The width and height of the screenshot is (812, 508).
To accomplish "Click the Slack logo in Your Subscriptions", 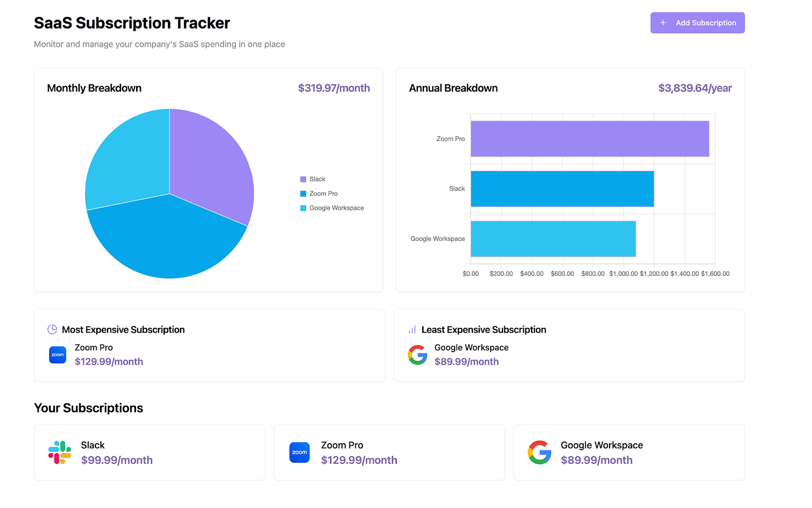I will tap(60, 452).
